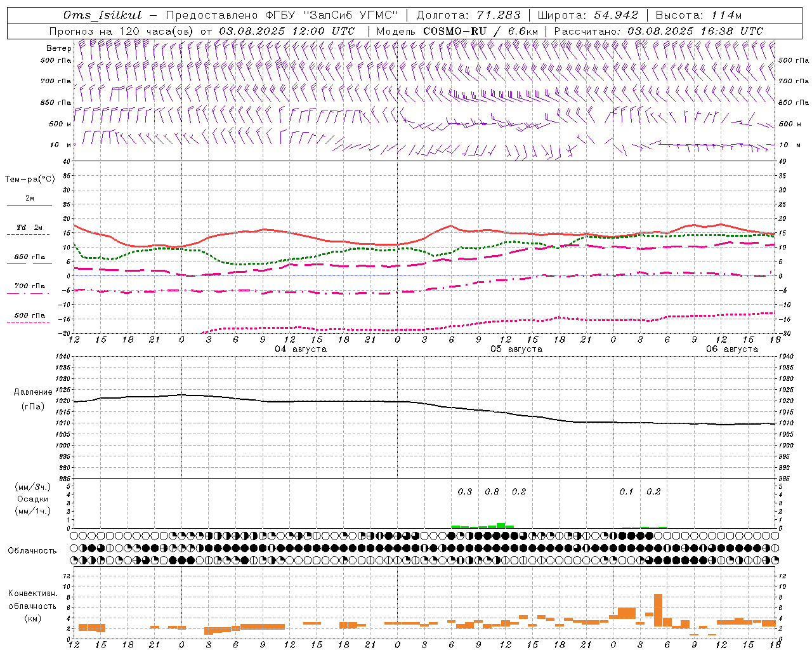Click the 05 августа date label
The image size is (812, 650).
pos(516,349)
